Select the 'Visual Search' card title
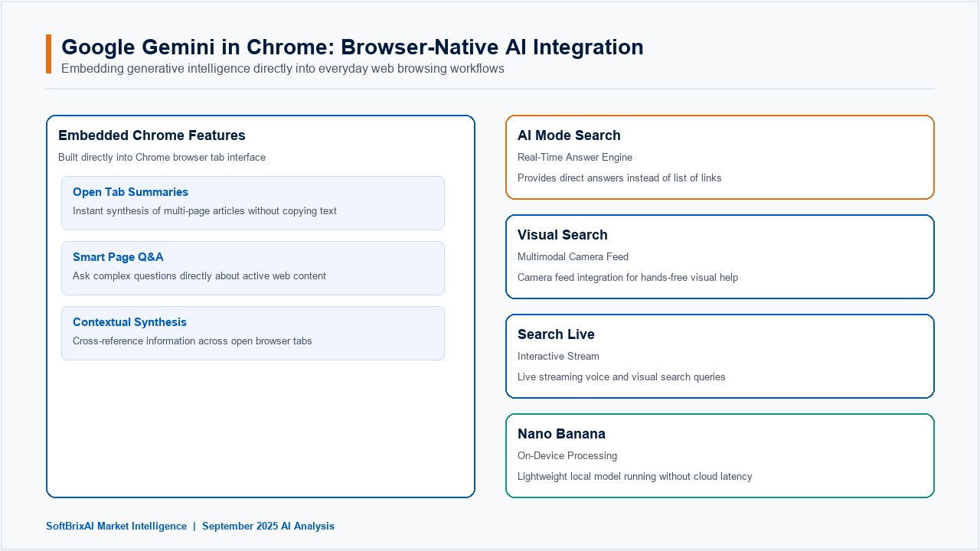The height and width of the screenshot is (551, 980). 563,235
